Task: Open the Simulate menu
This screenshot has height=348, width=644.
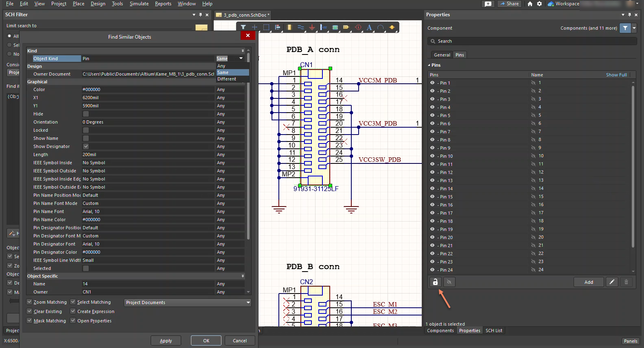Action: 139,4
